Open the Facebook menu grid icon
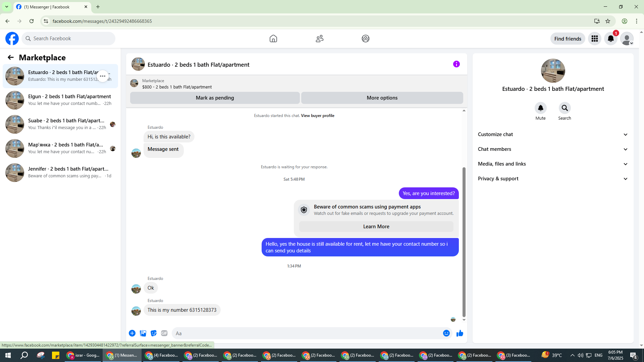 tap(595, 39)
